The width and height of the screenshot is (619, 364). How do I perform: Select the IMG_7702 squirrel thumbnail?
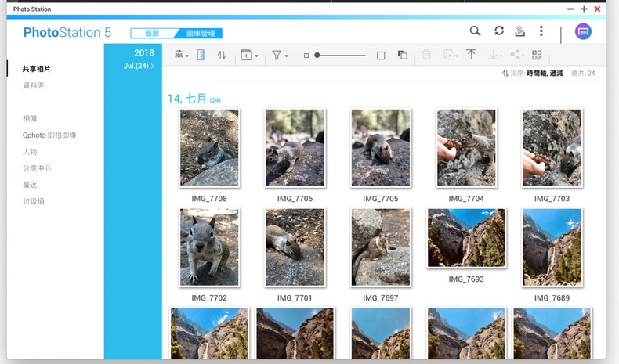[x=209, y=247]
